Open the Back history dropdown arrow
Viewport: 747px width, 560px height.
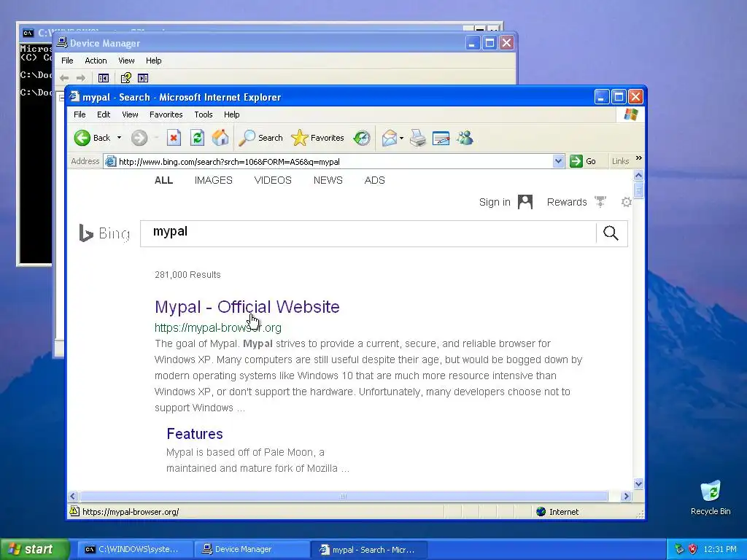pos(119,138)
